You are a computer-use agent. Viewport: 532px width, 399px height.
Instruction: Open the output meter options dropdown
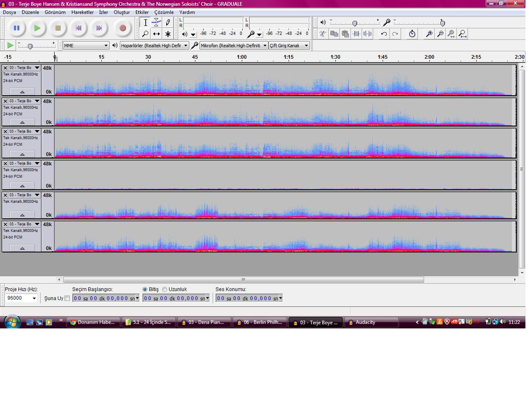pos(193,34)
